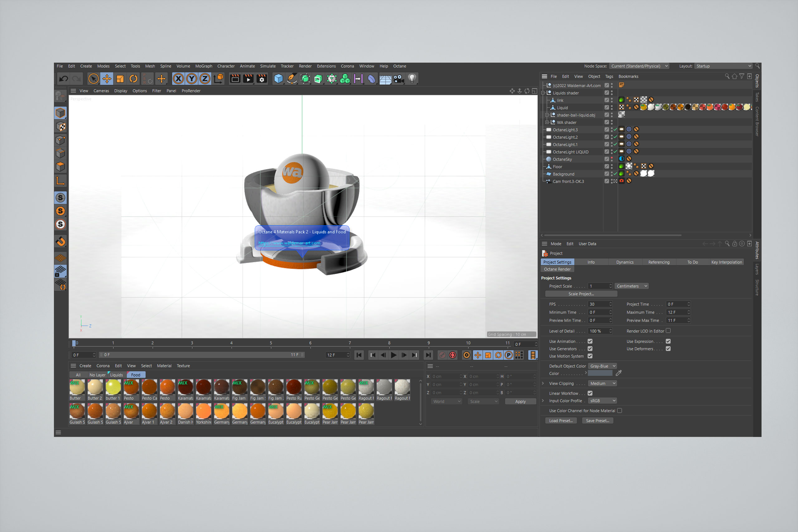This screenshot has height=532, width=798.
Task: Select the Liquids material layer tab
Action: click(x=116, y=375)
